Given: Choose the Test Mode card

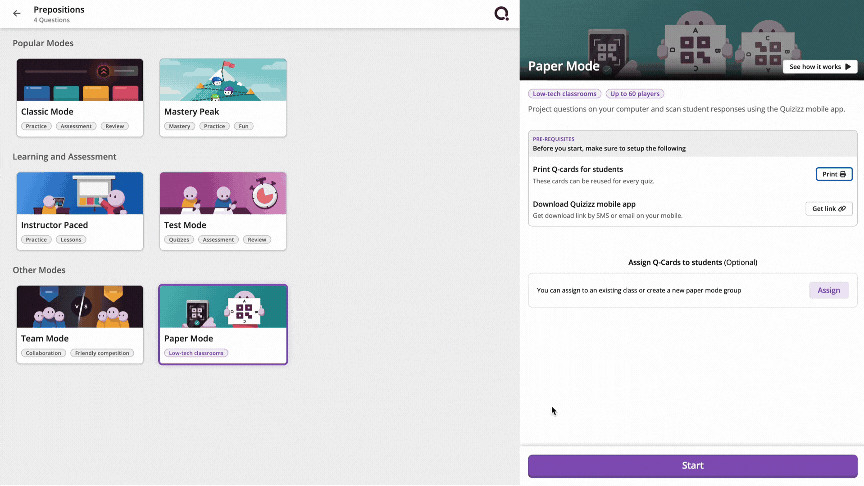Looking at the screenshot, I should click(223, 211).
